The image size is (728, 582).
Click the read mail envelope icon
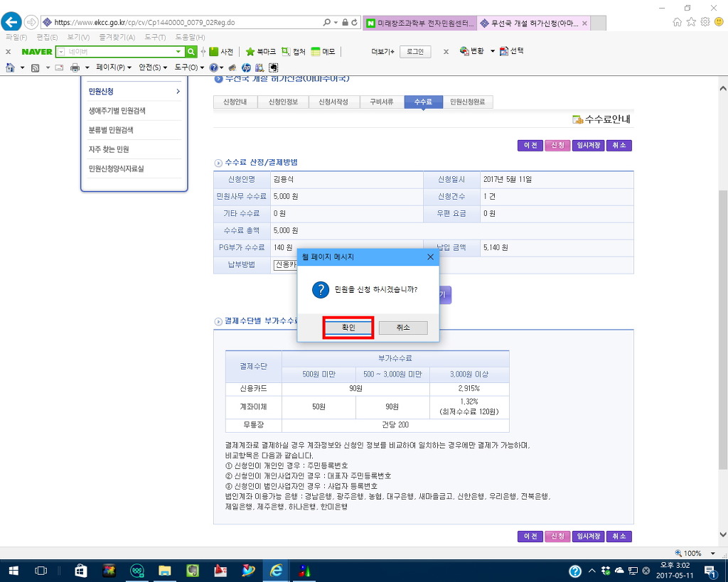click(59, 68)
